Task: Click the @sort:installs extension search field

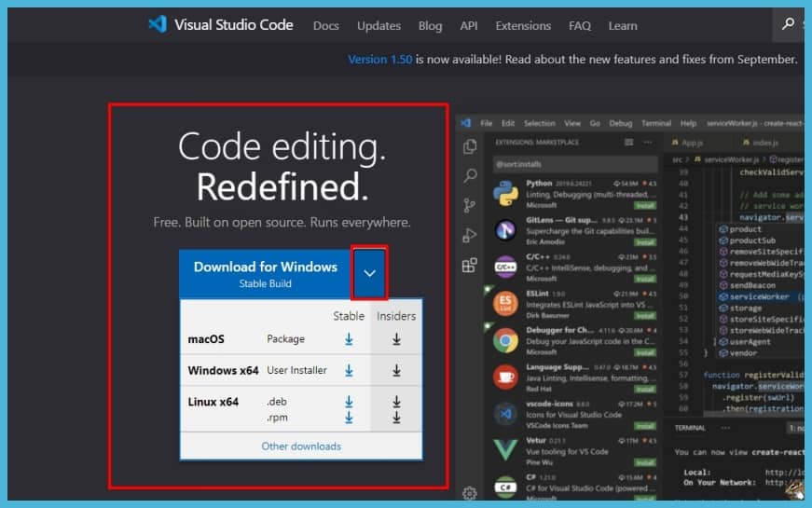Action: click(575, 164)
